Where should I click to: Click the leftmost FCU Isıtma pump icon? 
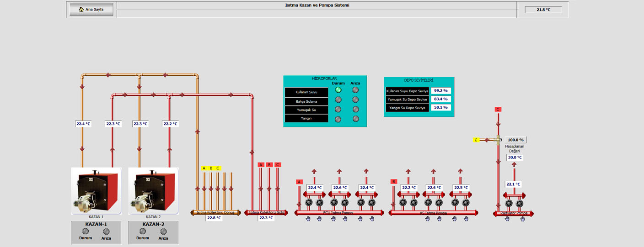pos(308,202)
